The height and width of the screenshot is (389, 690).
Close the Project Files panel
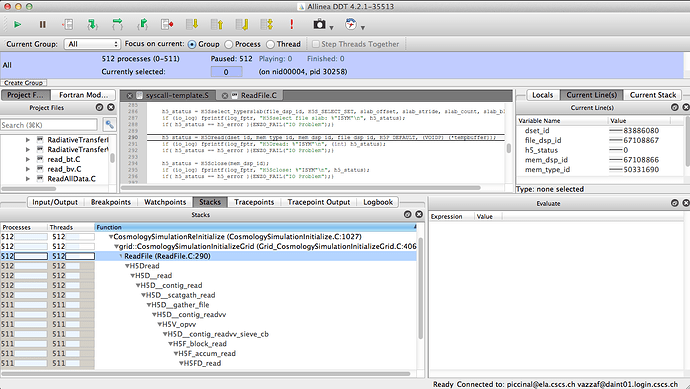[111, 107]
